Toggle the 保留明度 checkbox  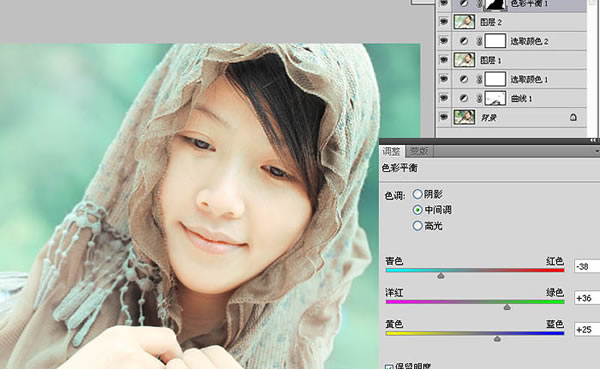(389, 367)
